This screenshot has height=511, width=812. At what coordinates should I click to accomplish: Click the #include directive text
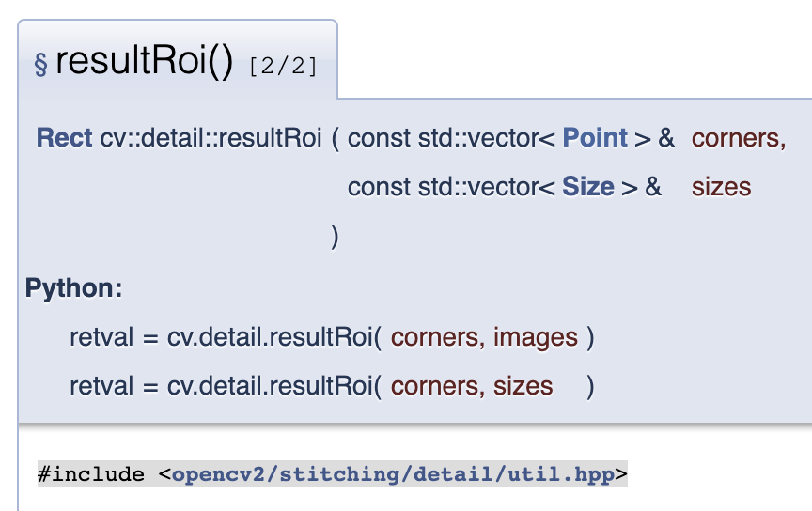pyautogui.click(x=90, y=474)
